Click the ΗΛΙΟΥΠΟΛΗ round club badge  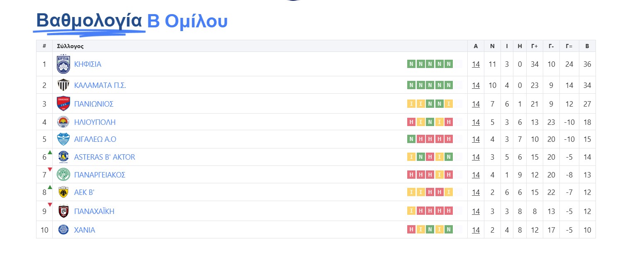coord(63,122)
